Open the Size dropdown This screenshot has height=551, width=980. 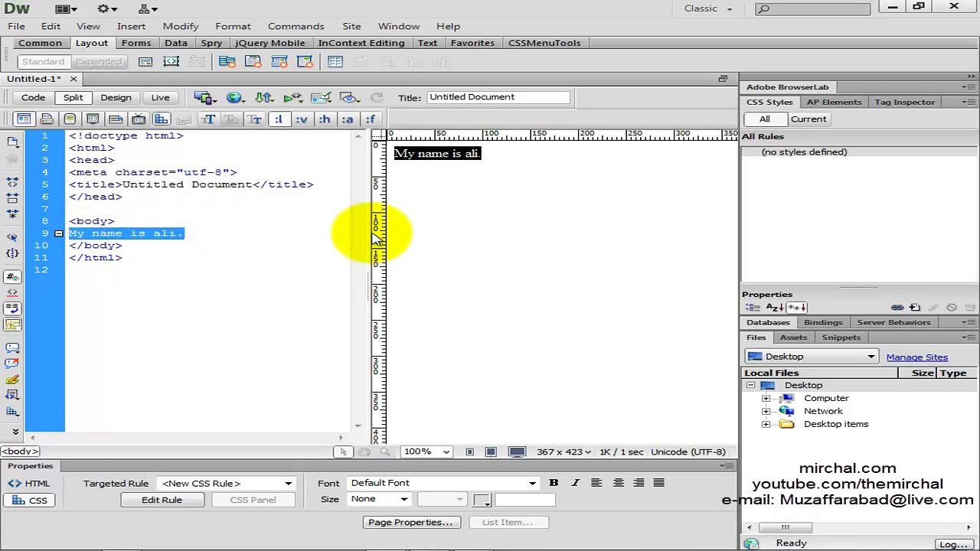(x=378, y=499)
